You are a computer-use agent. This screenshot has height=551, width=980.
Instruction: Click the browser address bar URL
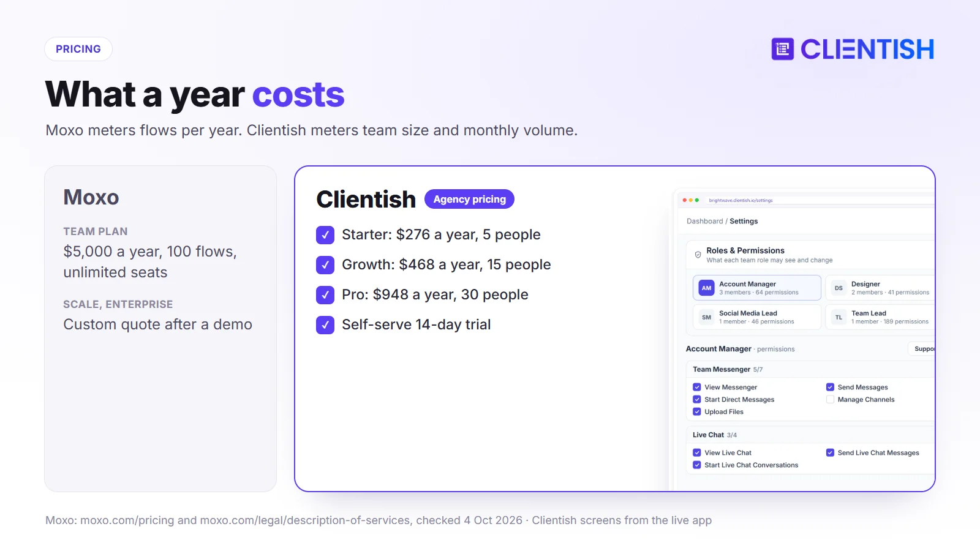pyautogui.click(x=741, y=200)
